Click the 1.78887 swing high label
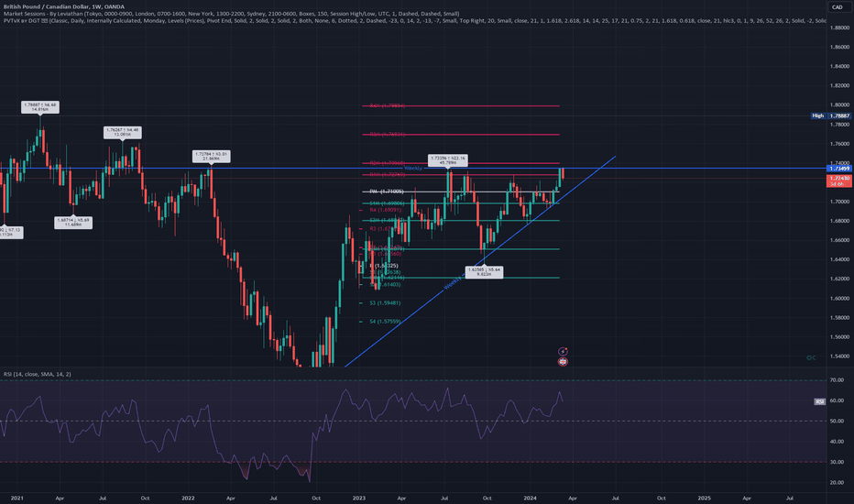 (40, 107)
